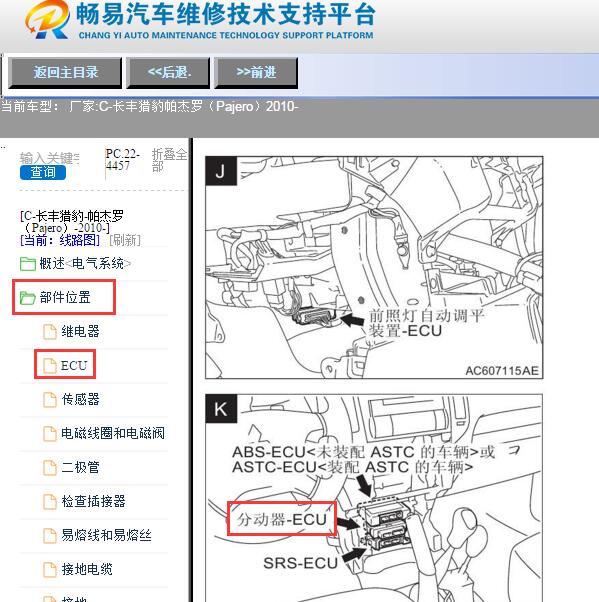Open the 传感器 page

[80, 399]
